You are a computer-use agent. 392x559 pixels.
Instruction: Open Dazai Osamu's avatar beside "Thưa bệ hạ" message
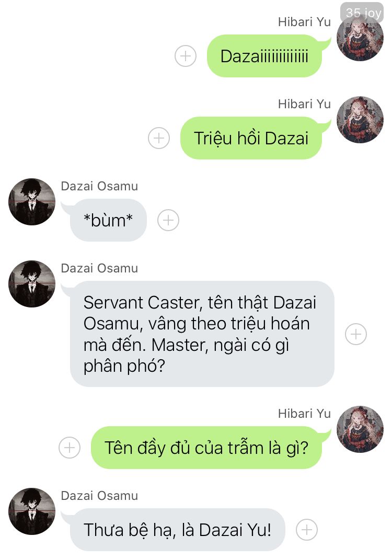point(32,511)
